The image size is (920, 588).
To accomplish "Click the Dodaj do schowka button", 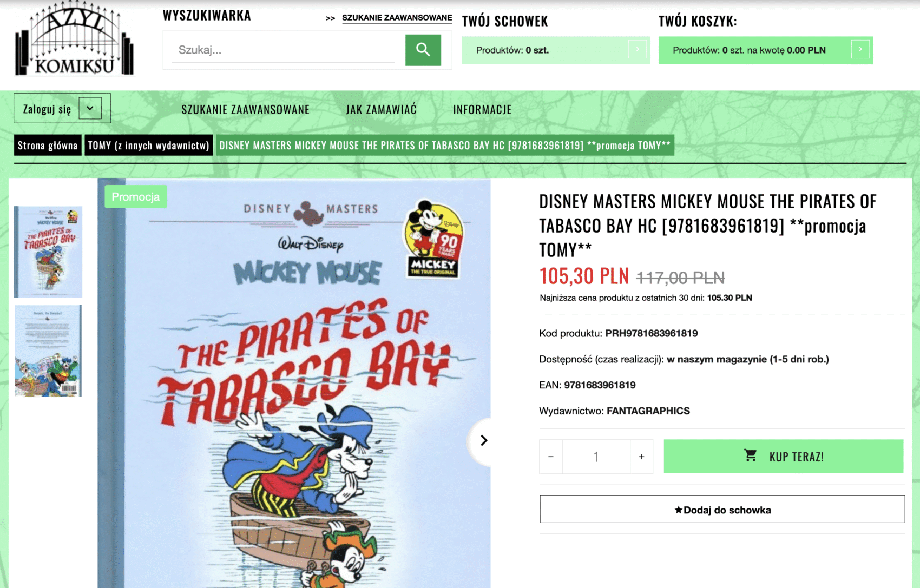I will pos(722,510).
